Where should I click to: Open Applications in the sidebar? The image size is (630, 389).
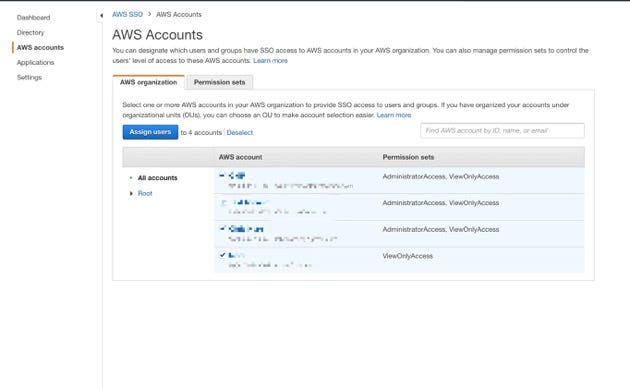coord(35,62)
